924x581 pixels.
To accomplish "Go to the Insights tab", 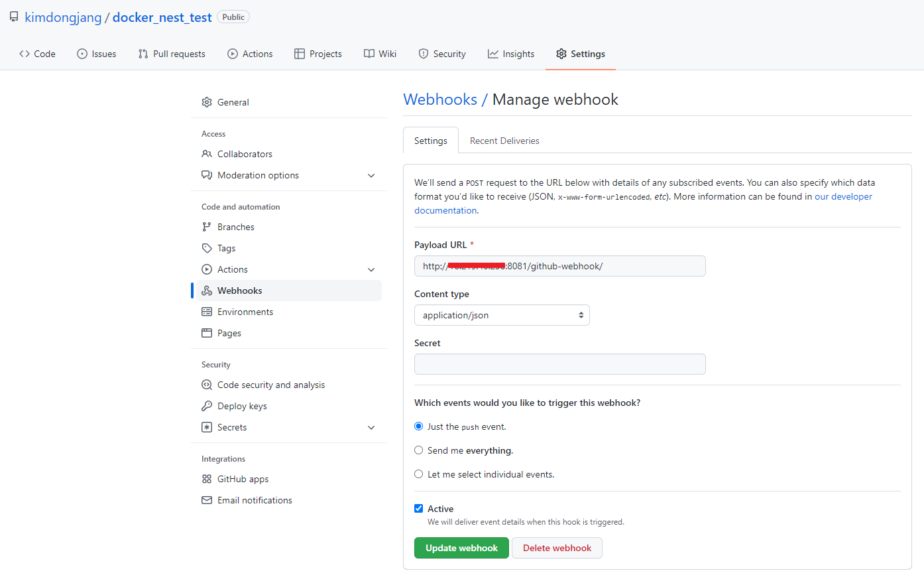I will [511, 54].
